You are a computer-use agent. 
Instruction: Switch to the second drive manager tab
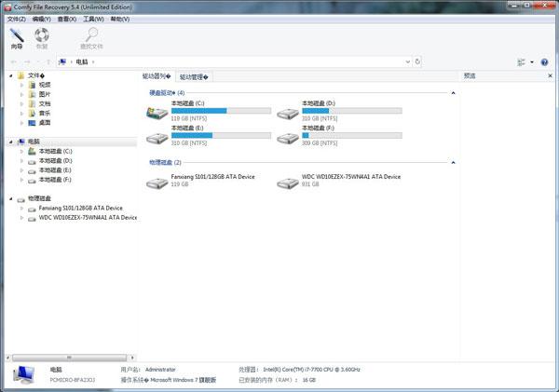pyautogui.click(x=194, y=76)
